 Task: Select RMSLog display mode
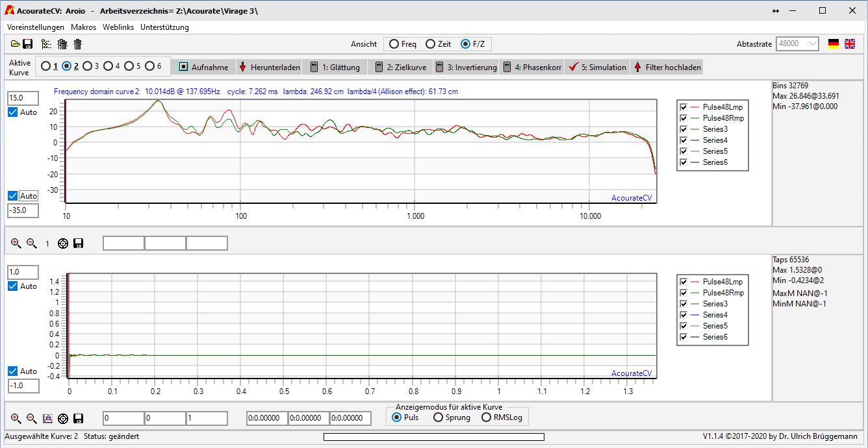[x=486, y=417]
